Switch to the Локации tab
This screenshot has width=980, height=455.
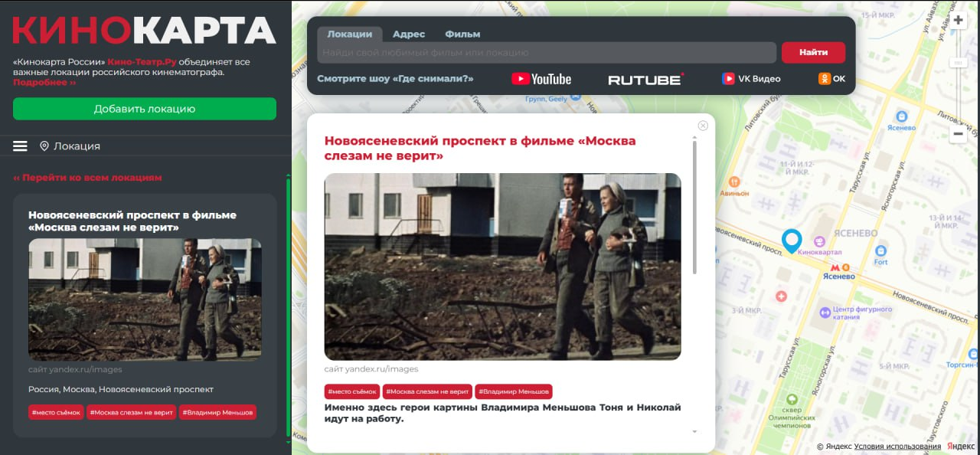pyautogui.click(x=349, y=34)
